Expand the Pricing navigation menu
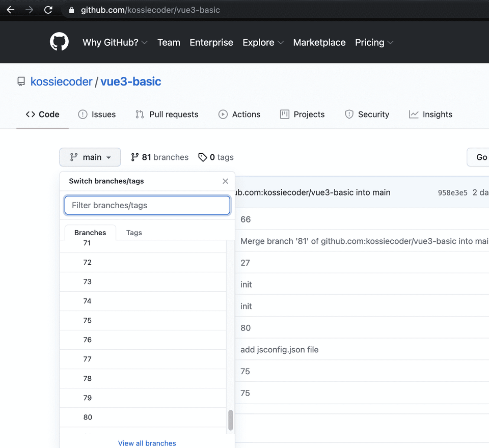 (374, 42)
